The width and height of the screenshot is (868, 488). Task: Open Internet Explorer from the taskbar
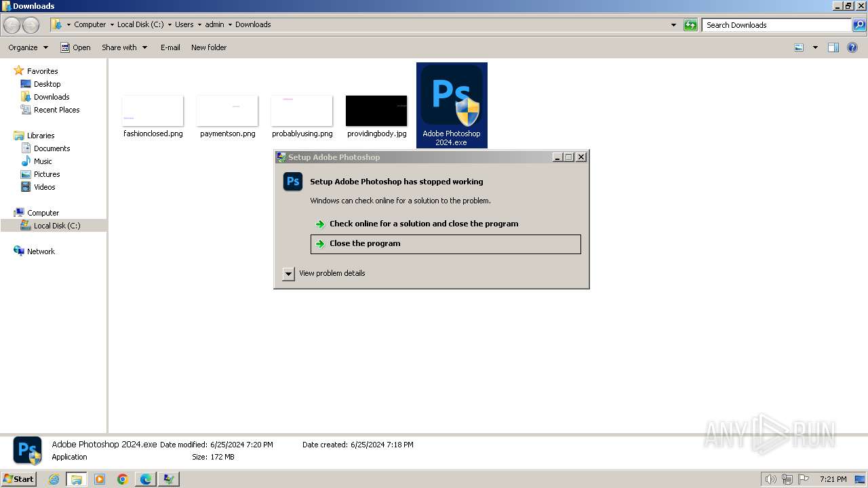point(54,479)
